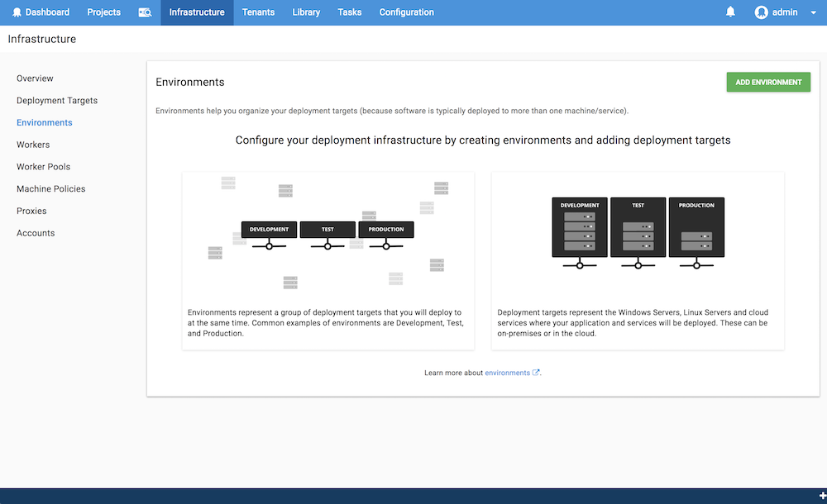The width and height of the screenshot is (827, 504).
Task: Click the environments illustration with server icons
Action: point(328,234)
